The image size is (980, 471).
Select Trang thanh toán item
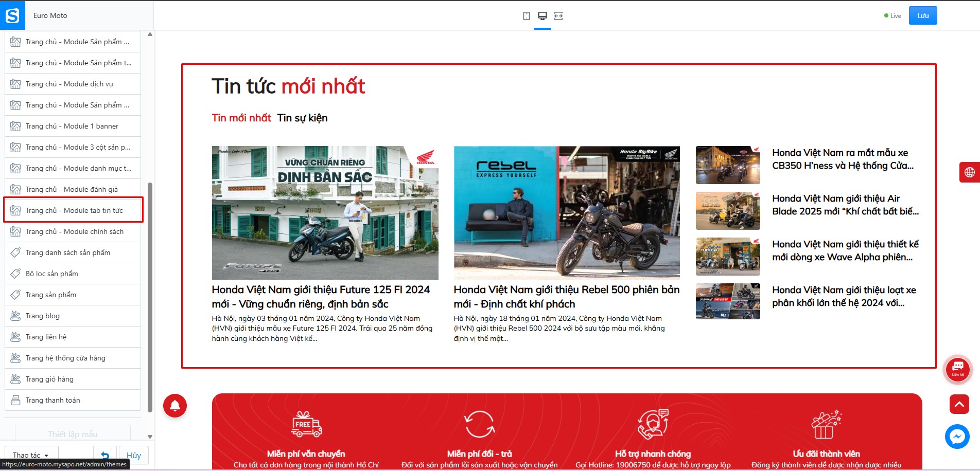point(73,400)
